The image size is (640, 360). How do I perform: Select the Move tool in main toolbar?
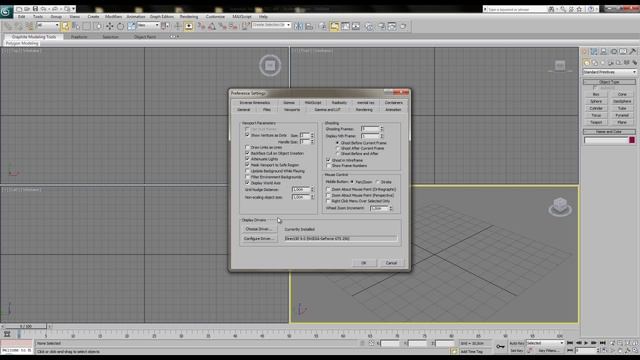(109, 26)
